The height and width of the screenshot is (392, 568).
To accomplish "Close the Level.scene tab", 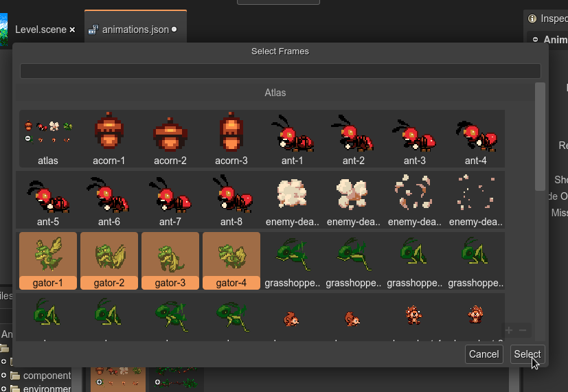I will pos(73,30).
